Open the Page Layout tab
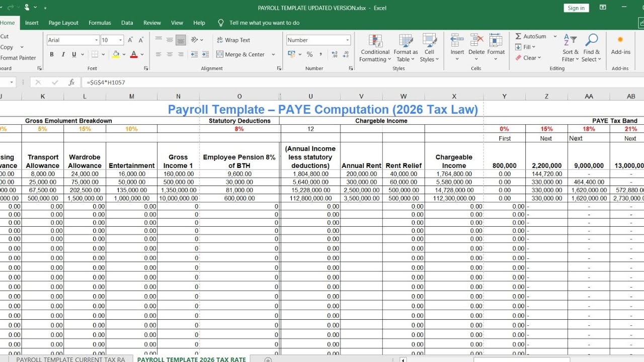 click(x=63, y=23)
